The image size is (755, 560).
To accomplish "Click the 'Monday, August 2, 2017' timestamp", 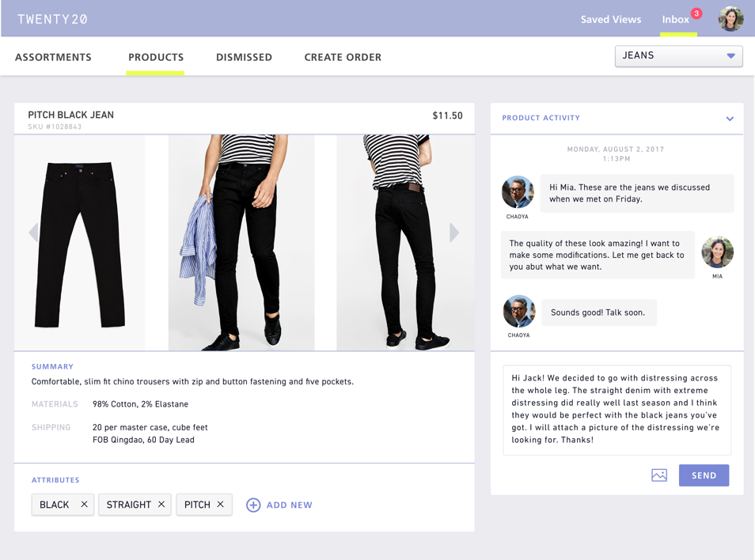I will (x=616, y=149).
